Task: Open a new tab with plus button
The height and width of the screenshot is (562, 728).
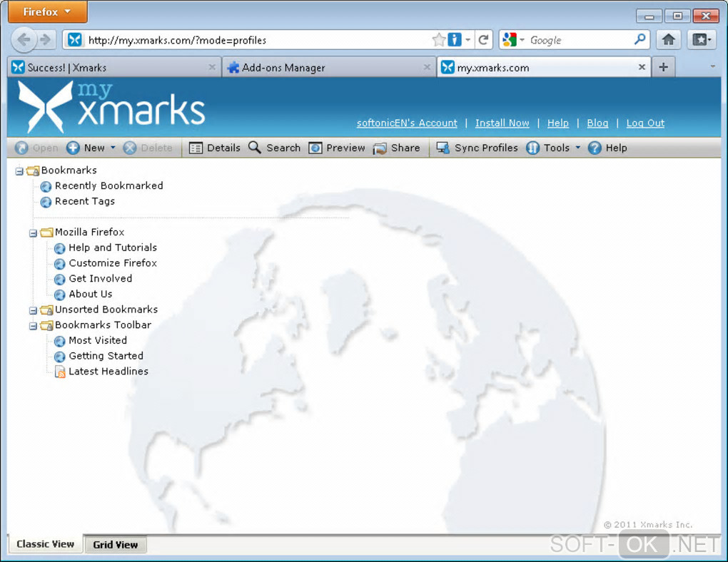Action: coord(664,67)
